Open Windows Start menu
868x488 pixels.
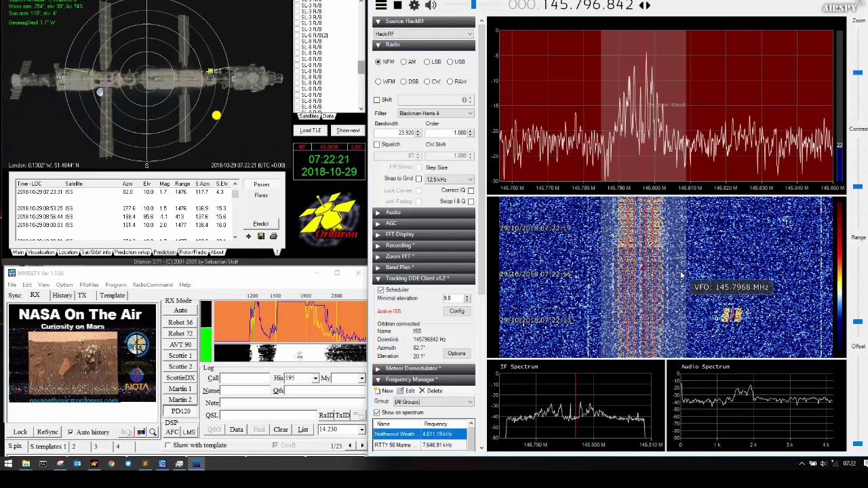click(8, 464)
